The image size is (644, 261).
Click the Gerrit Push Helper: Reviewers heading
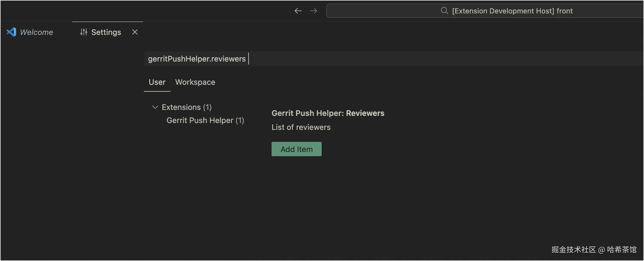click(x=328, y=113)
